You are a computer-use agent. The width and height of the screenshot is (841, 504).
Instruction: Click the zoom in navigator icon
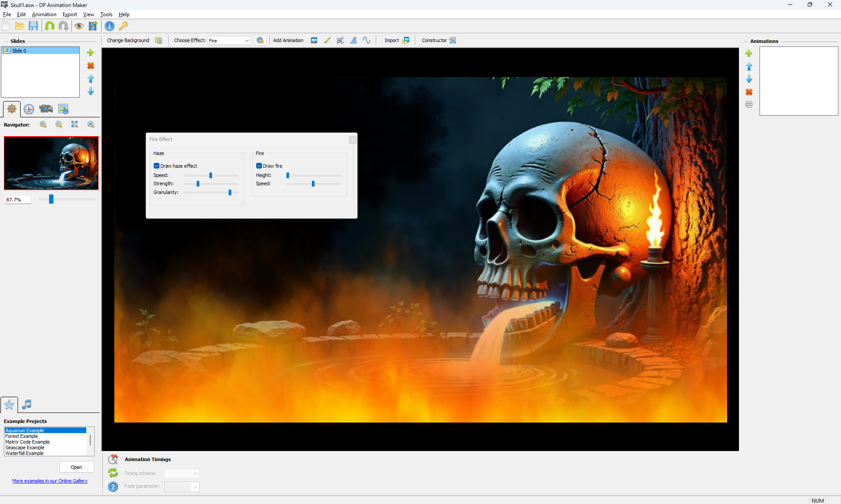pos(43,124)
